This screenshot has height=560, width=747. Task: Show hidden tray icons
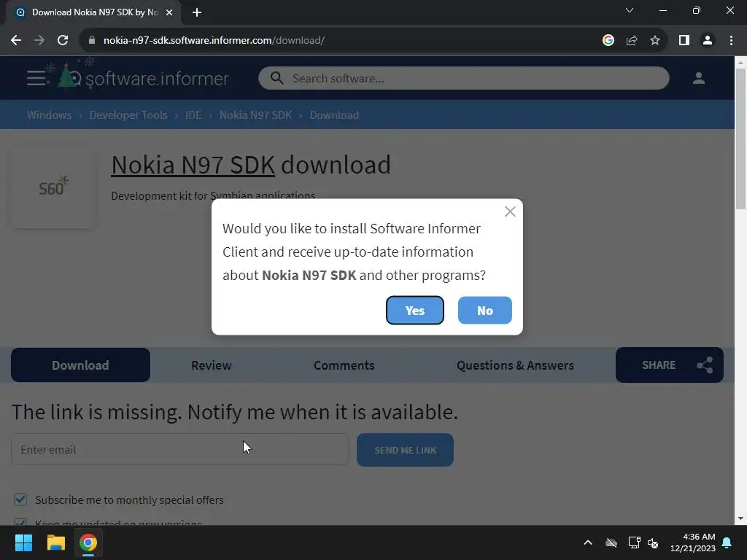point(588,542)
